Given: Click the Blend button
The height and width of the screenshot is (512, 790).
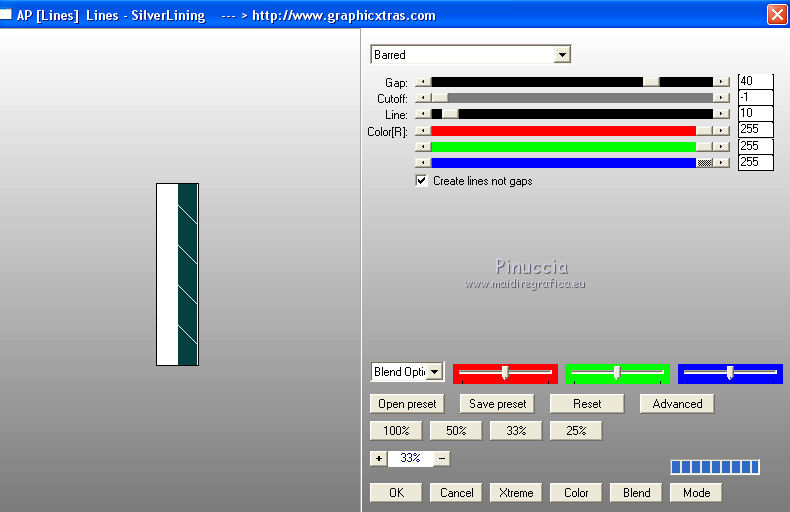Looking at the screenshot, I should [636, 493].
